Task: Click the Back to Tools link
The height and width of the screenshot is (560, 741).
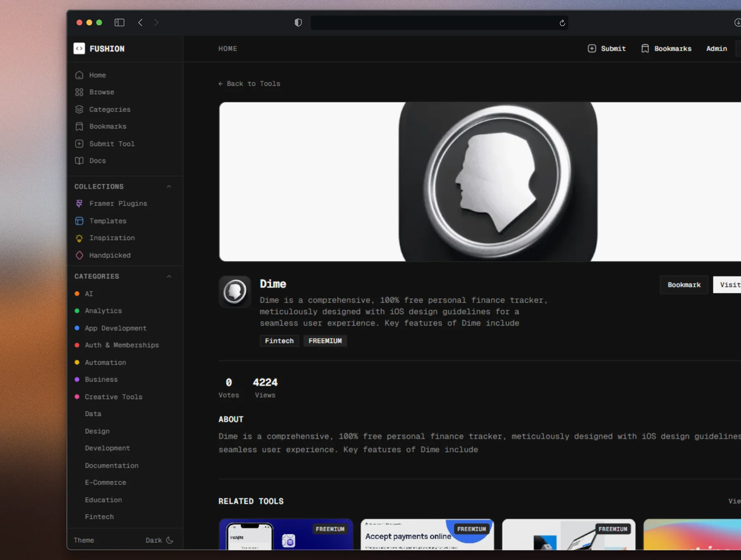Action: [249, 84]
